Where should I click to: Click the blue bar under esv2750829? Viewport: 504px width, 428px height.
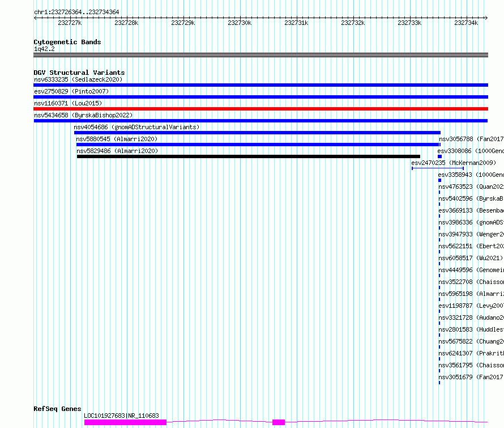tap(260, 97)
